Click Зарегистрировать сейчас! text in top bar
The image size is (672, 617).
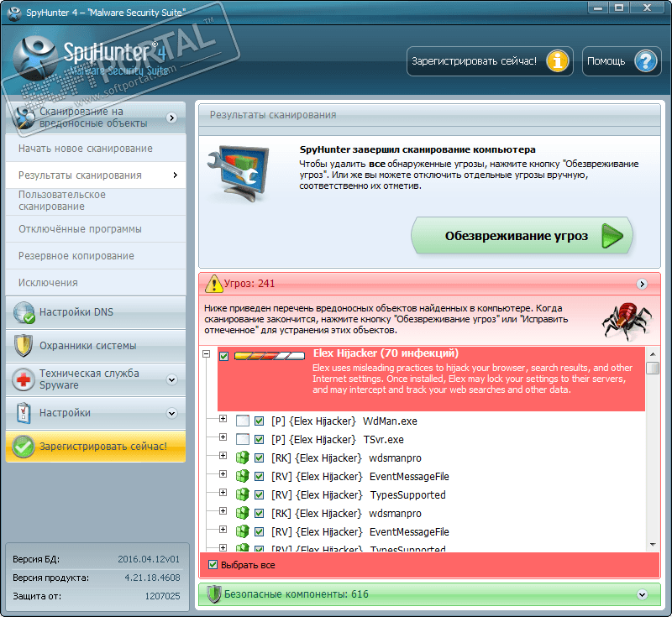click(x=474, y=61)
